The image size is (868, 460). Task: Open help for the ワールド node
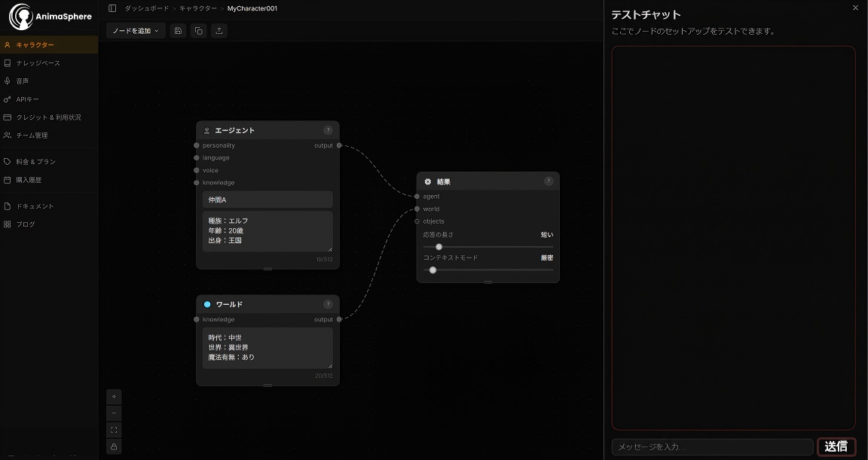[328, 304]
